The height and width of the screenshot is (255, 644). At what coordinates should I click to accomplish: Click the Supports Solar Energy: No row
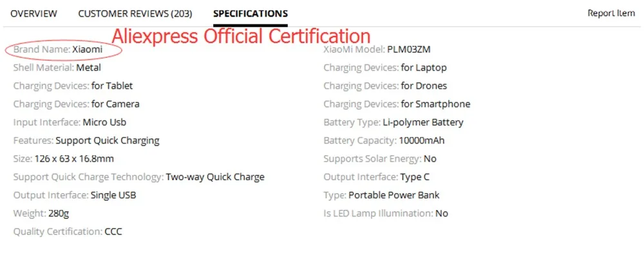380,159
